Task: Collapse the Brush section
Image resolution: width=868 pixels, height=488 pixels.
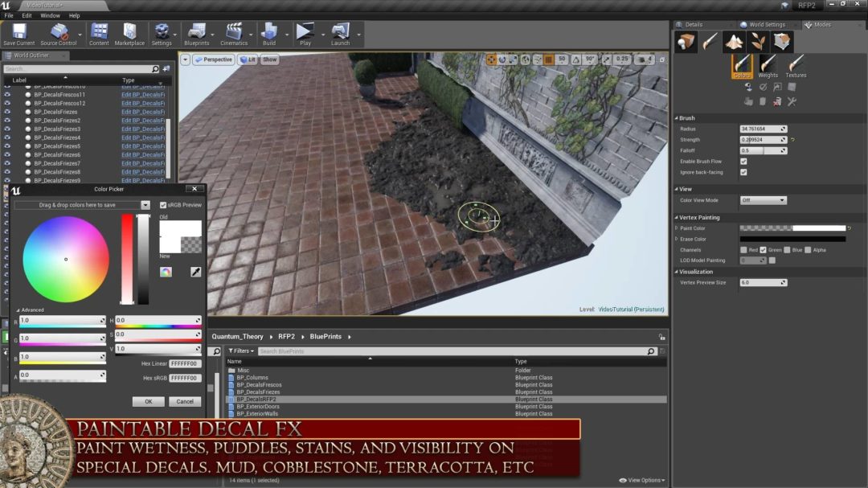Action: click(677, 118)
